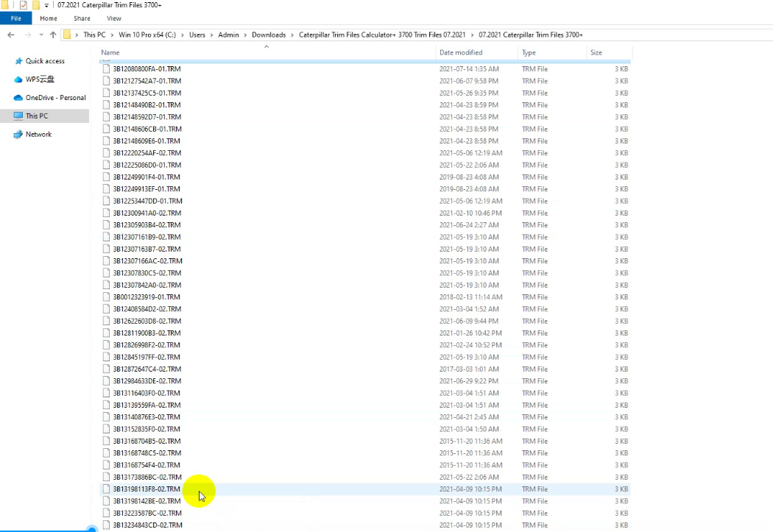This screenshot has width=773, height=532.
Task: Click file icon of 3B0012323919-01.TRM
Action: [x=106, y=297]
